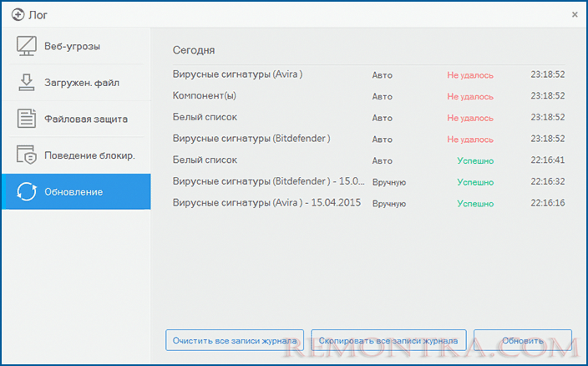Click the Web threats monitor icon
This screenshot has width=588, height=366.
coord(26,46)
